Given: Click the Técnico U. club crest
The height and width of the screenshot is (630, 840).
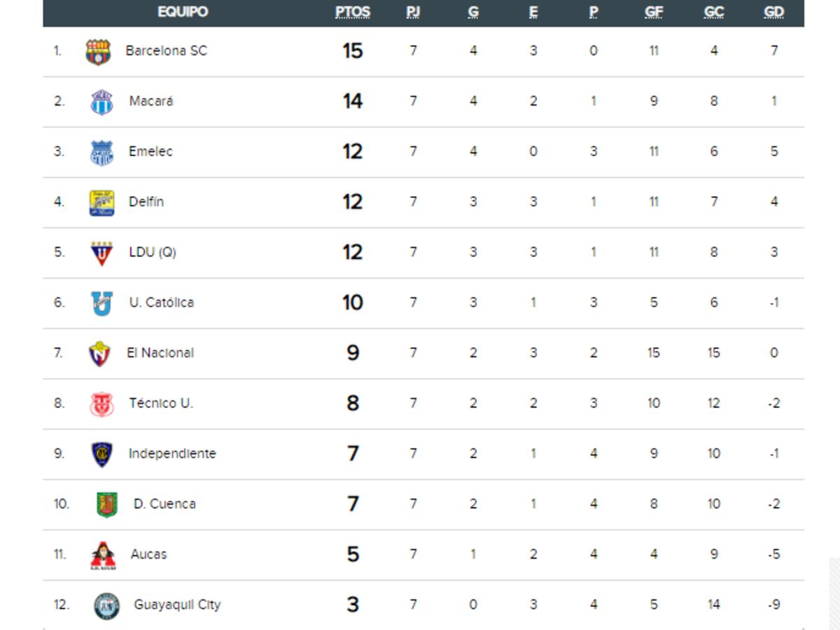Looking at the screenshot, I should pos(101,404).
